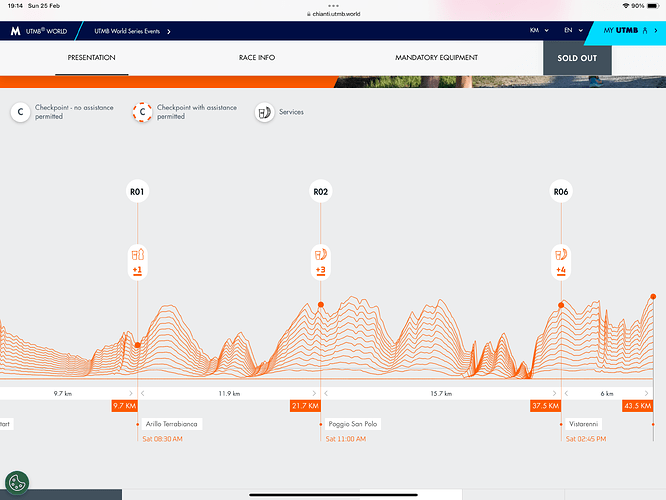Open services icon under R01
The width and height of the screenshot is (666, 500).
point(137,254)
